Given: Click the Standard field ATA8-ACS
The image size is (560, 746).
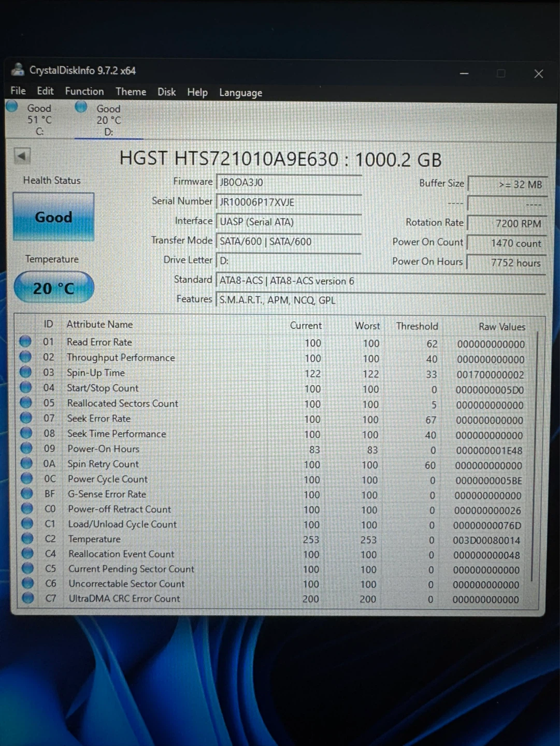Looking at the screenshot, I should 381,281.
